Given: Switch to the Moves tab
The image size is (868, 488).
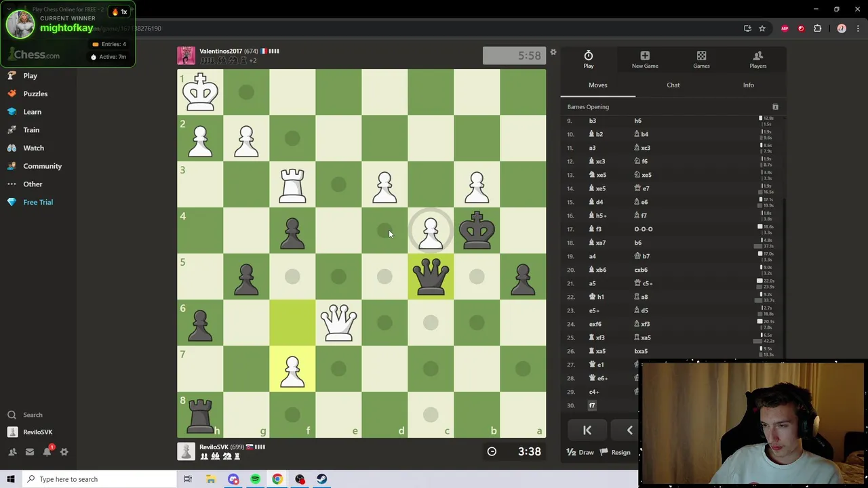Looking at the screenshot, I should click(x=597, y=85).
